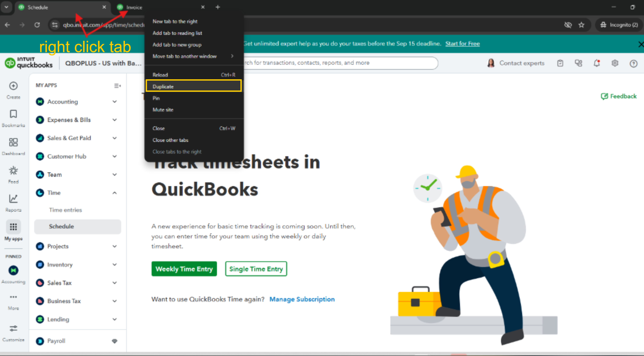
Task: Open the Feed sparkle icon
Action: tap(13, 171)
